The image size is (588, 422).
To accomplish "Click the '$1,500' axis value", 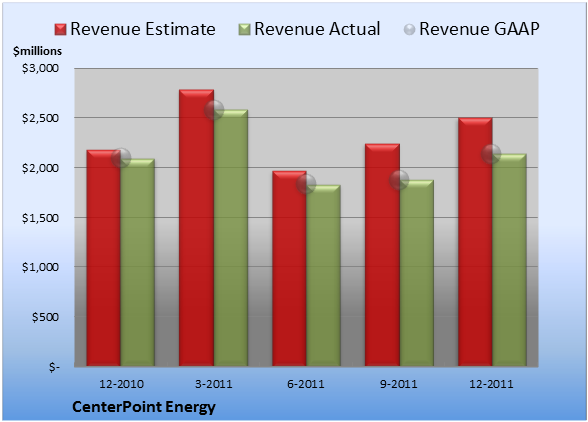I will [40, 218].
